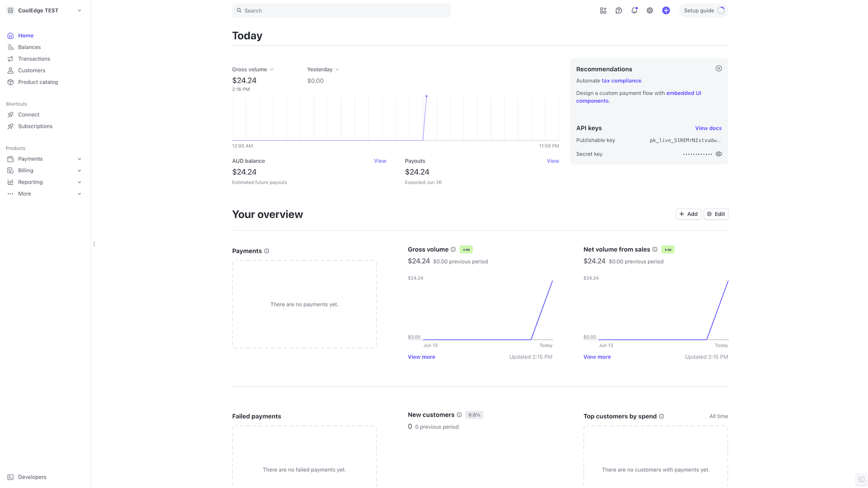Select the Subscriptions shortcut icon

10,126
